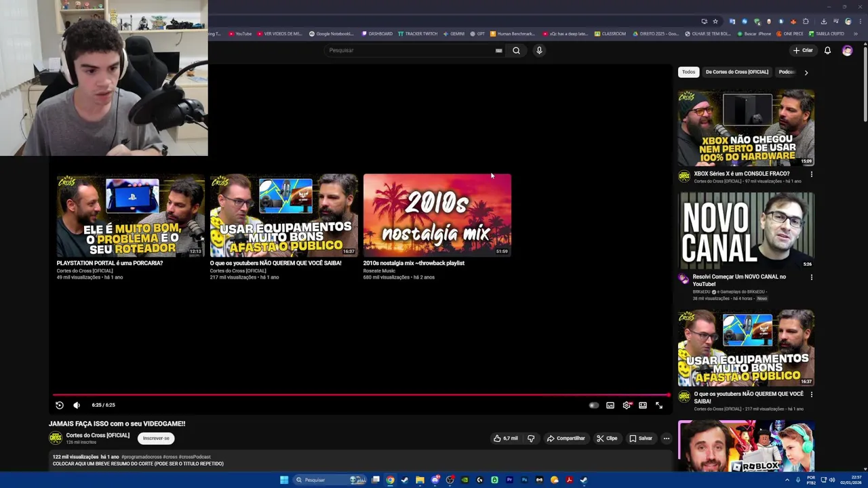Open the taskbar clock showing 22:57
The height and width of the screenshot is (488, 868).
coord(851,480)
